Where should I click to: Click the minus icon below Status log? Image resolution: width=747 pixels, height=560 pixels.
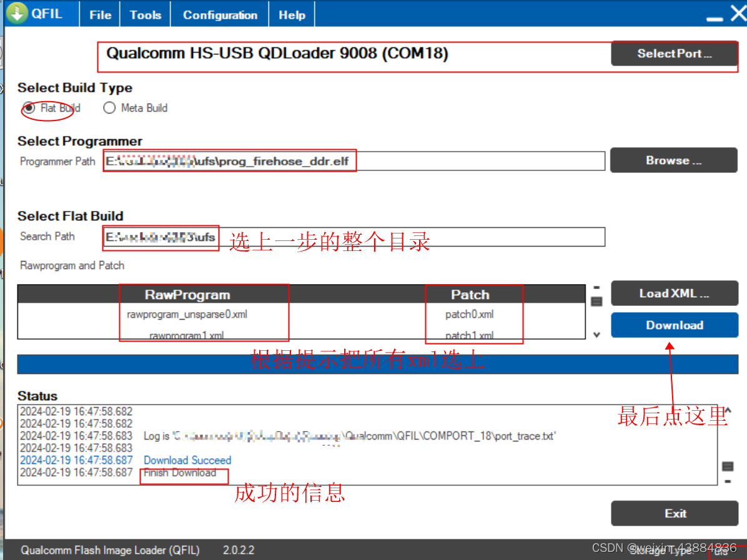[728, 481]
